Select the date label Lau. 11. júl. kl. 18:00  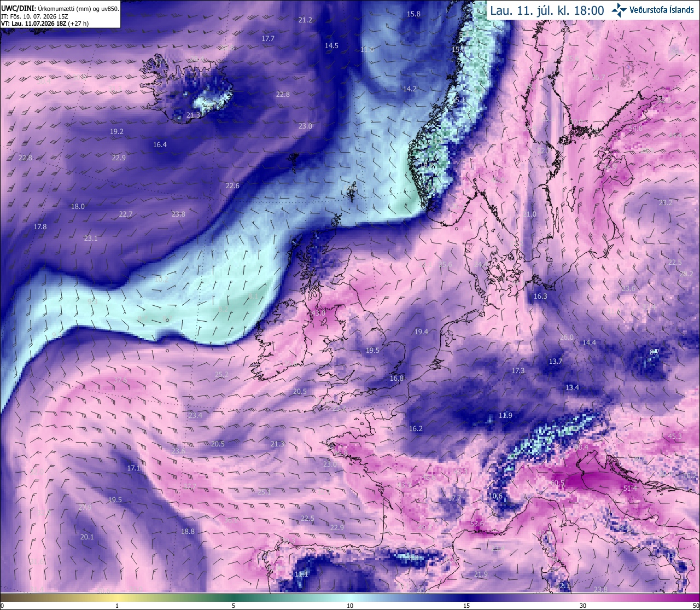point(547,10)
